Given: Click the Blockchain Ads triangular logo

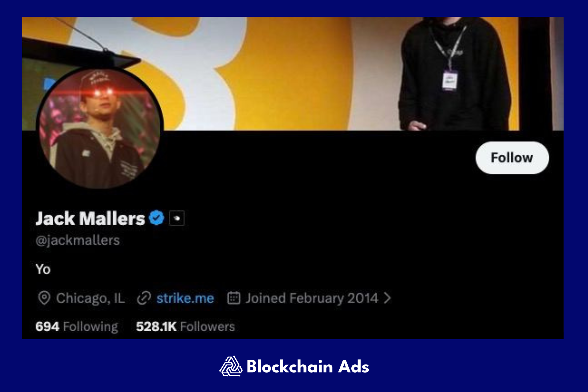Looking at the screenshot, I should click(231, 366).
